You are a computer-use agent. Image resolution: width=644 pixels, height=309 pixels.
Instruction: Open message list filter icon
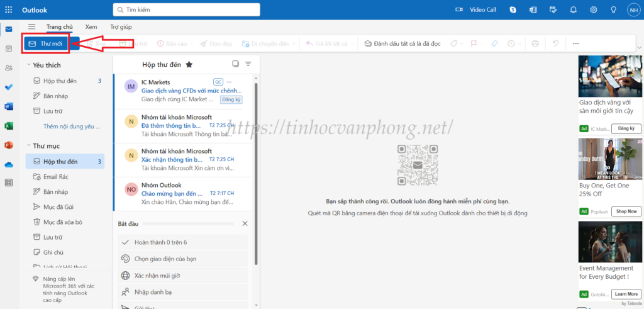(x=248, y=64)
